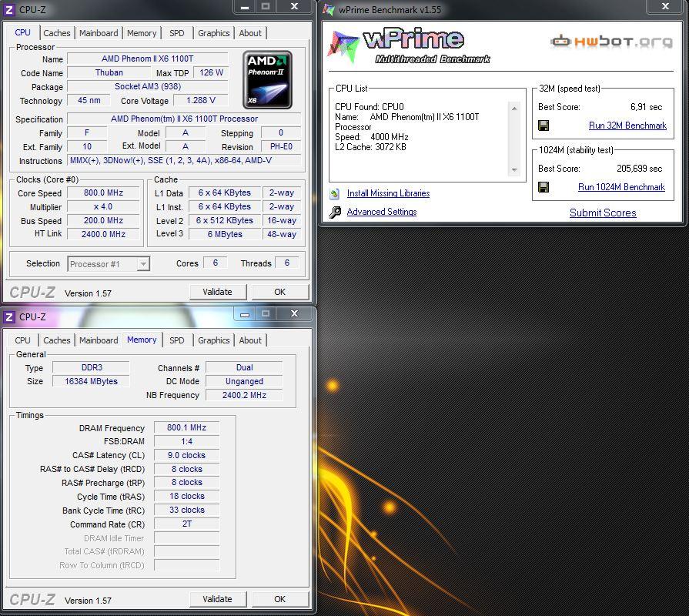This screenshot has height=616, width=689.
Task: Click the CPU-Z app icon in the bottom window title bar
Action: (x=9, y=316)
